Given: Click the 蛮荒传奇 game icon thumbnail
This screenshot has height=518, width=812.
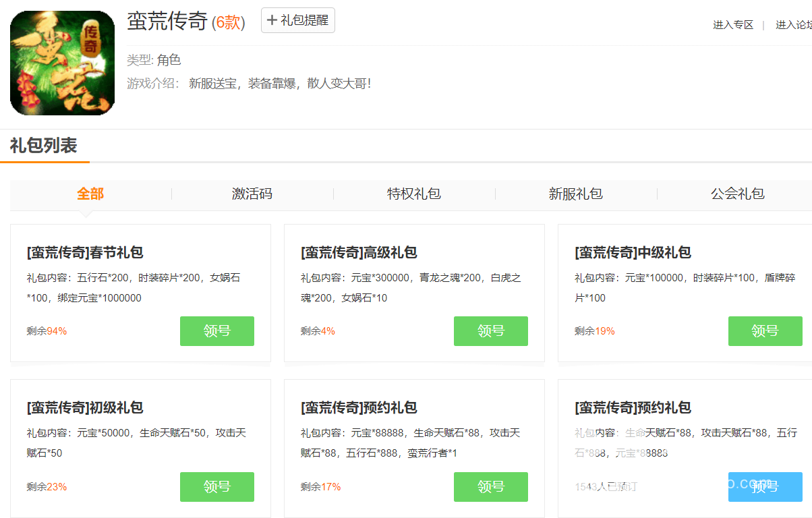Looking at the screenshot, I should click(x=62, y=63).
